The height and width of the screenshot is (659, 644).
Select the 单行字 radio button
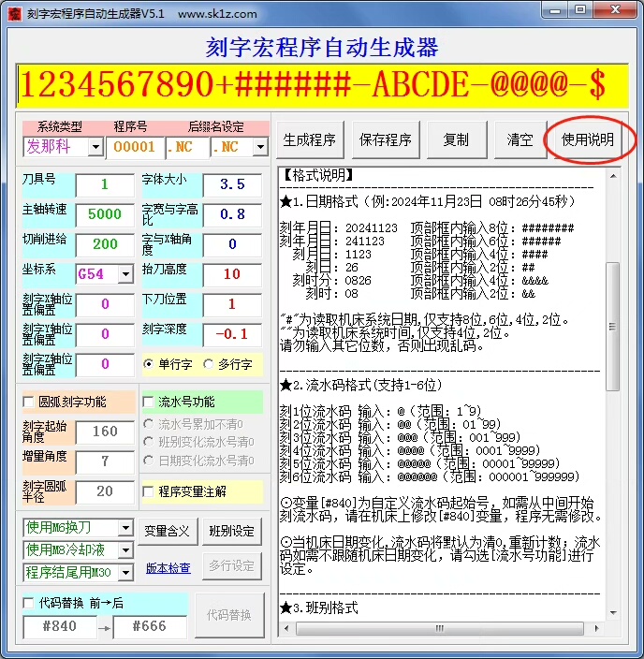coord(148,364)
